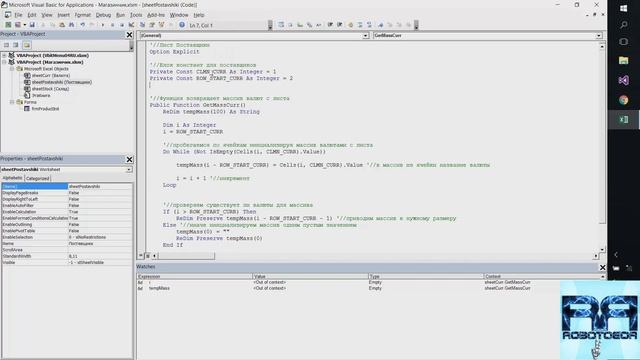Open the Add-Ins menu
640x360 pixels.
point(156,15)
